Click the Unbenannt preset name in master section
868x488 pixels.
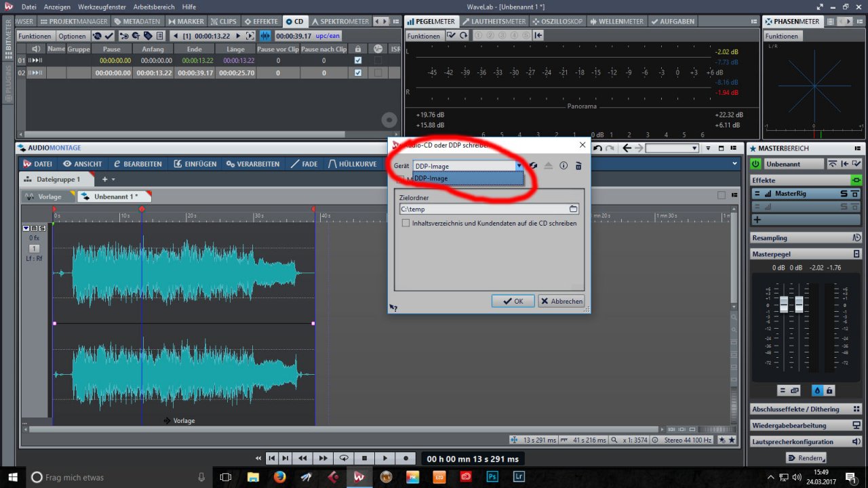click(x=793, y=164)
